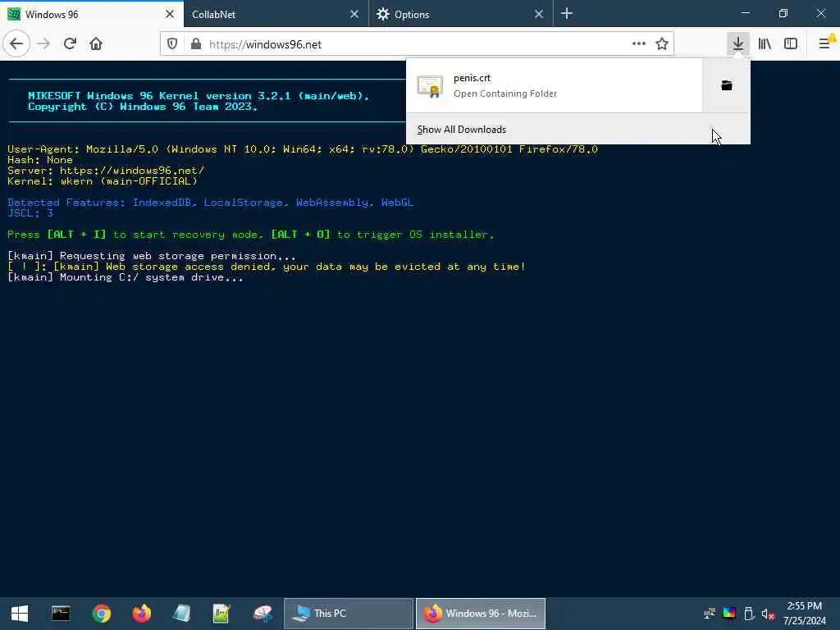The image size is (840, 630).
Task: Click '[kmain] Requesting web storage permission...' line
Action: tap(152, 256)
